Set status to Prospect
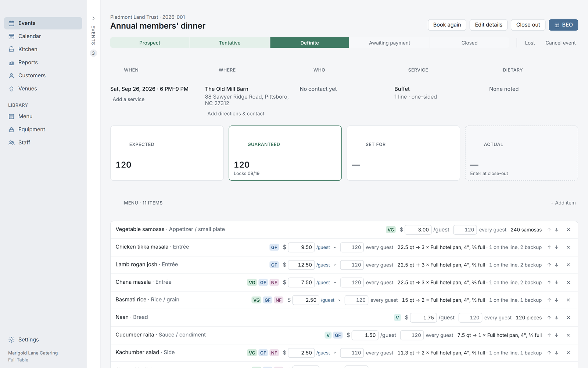The width and height of the screenshot is (588, 368). tap(150, 43)
